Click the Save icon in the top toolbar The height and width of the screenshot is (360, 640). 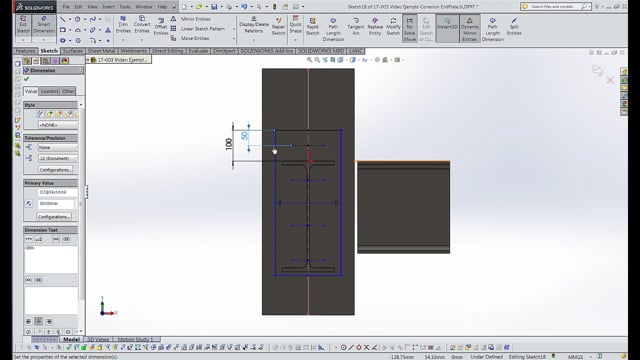[214, 7]
